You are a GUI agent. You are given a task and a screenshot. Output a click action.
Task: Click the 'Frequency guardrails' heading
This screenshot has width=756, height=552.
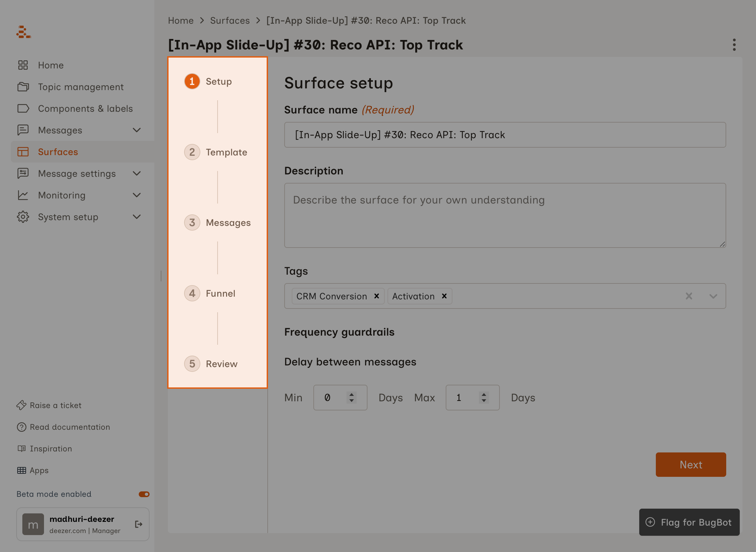point(339,332)
